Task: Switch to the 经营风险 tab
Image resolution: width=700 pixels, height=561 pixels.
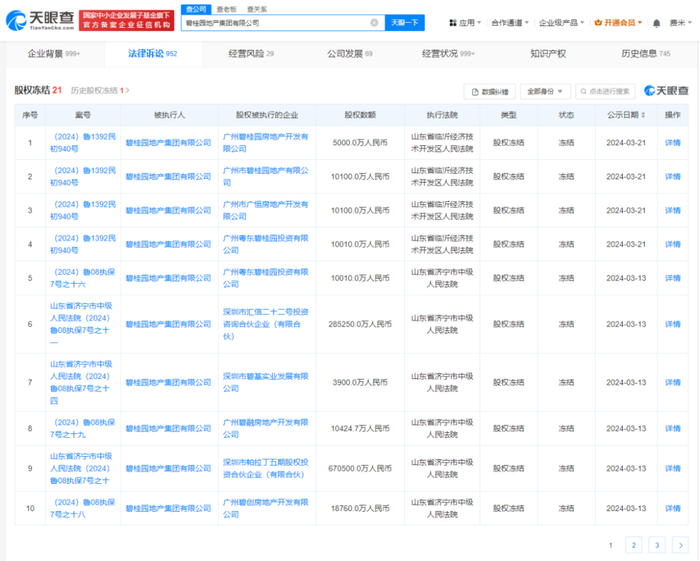Action: click(x=250, y=53)
